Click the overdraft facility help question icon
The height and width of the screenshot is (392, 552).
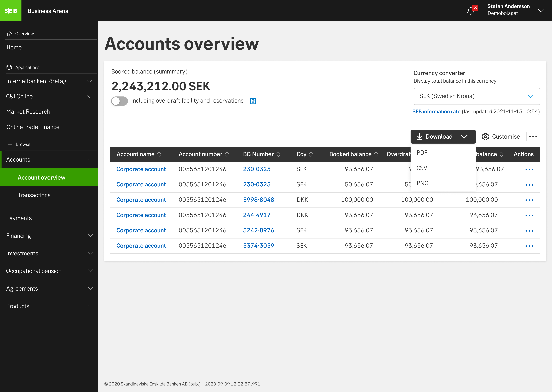click(253, 101)
